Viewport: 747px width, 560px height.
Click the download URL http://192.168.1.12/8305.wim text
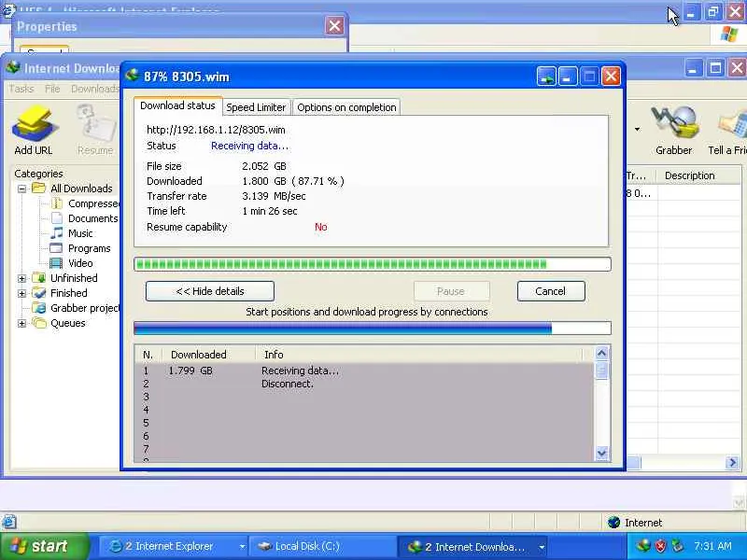(216, 130)
